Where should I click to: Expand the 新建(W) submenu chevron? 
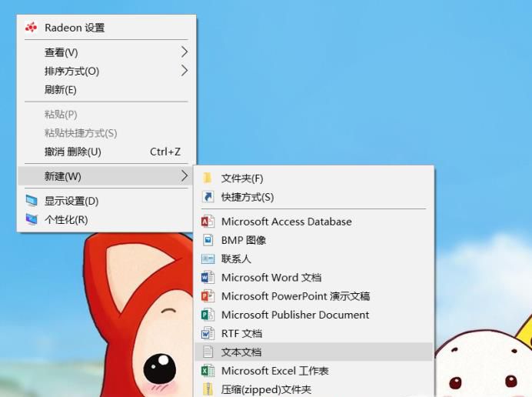[184, 176]
